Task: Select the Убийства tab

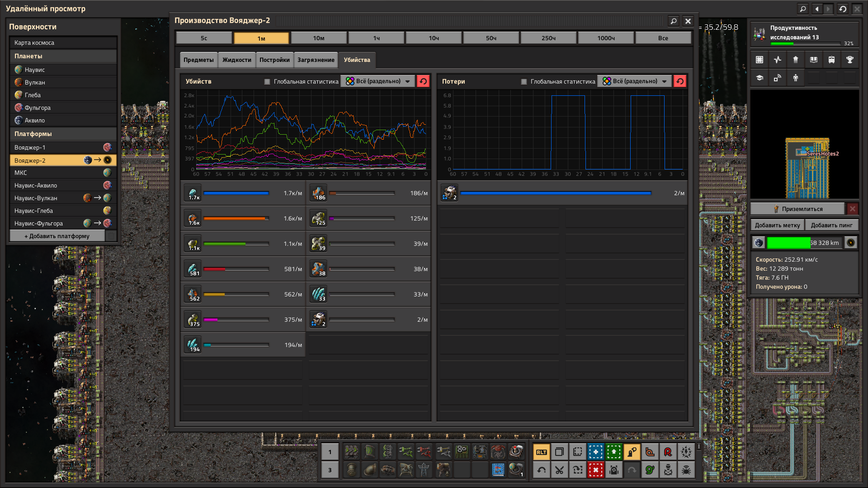Action: [x=357, y=60]
